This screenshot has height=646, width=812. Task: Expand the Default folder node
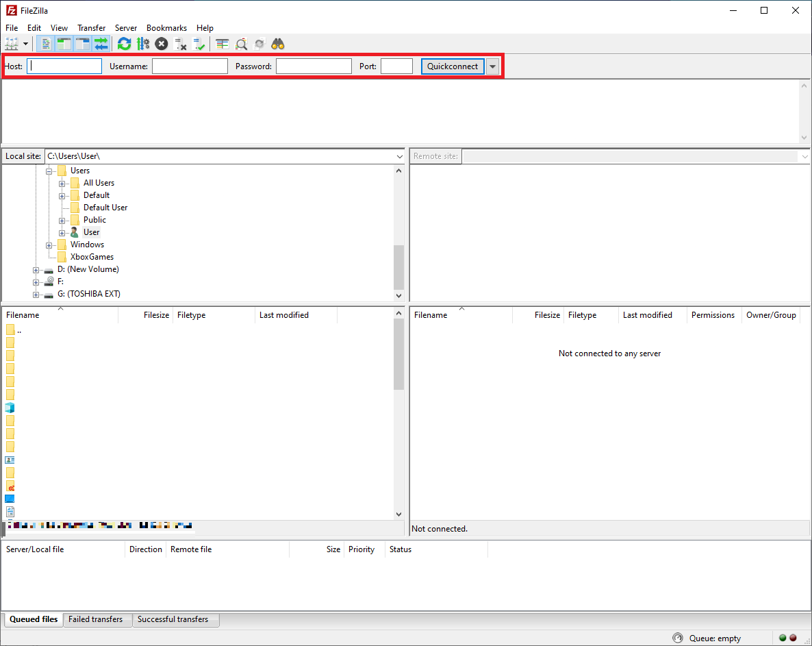[x=62, y=196]
